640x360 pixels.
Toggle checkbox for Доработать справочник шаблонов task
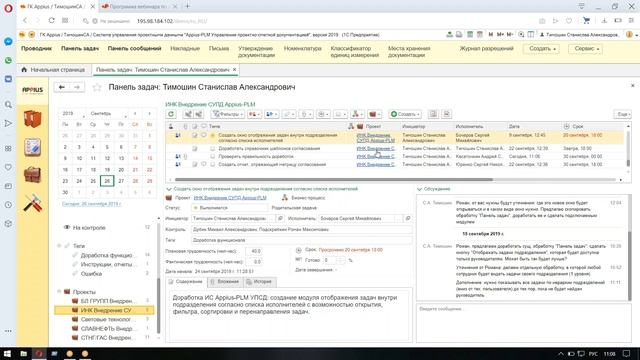(213, 149)
